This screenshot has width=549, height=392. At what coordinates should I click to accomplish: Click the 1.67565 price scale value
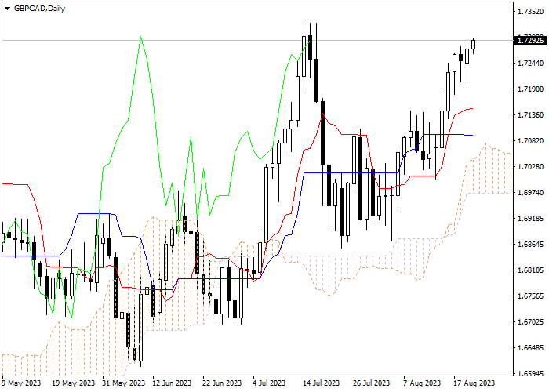coord(530,296)
